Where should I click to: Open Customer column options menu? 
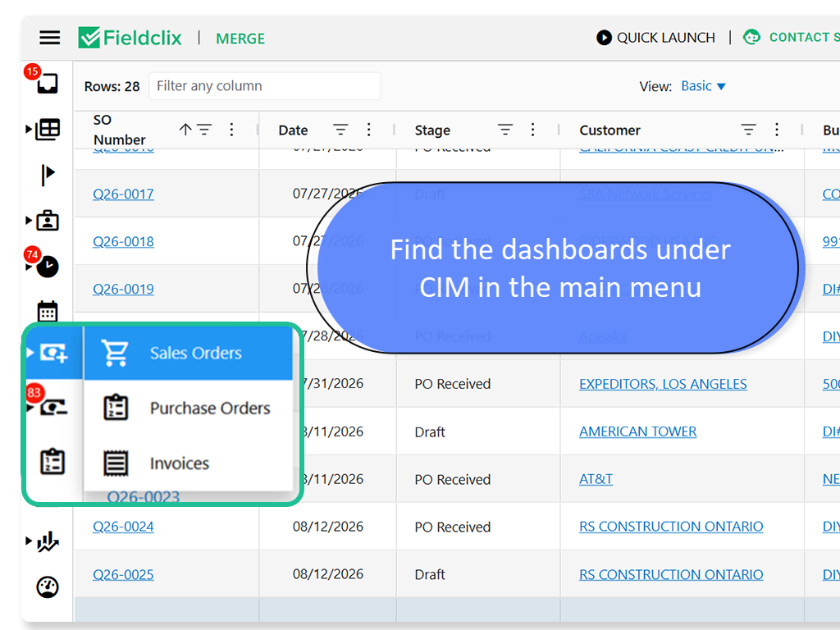(x=777, y=130)
